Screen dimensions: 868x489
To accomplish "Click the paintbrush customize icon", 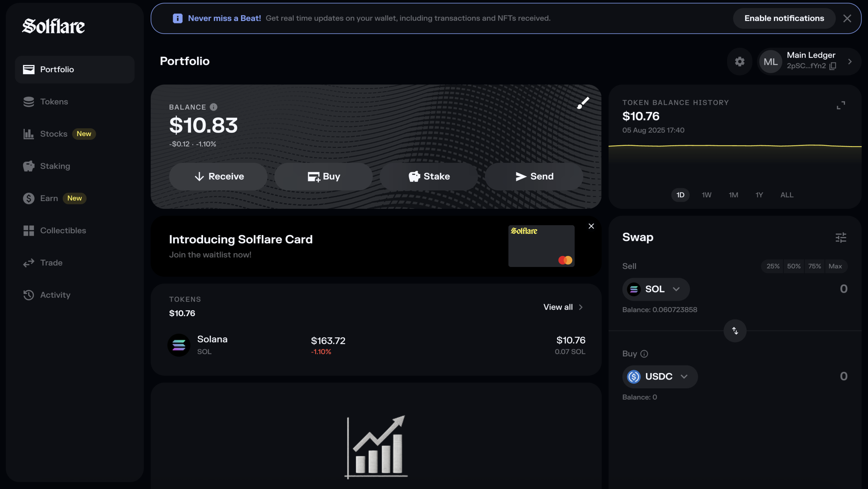I will click(583, 103).
